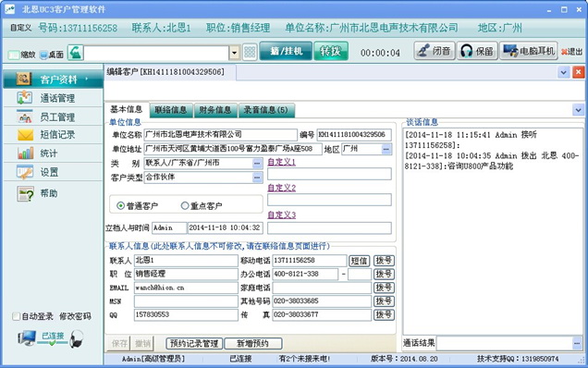The height and width of the screenshot is (368, 588).
Task: Switch to 基本信息 tab
Action: (x=127, y=109)
